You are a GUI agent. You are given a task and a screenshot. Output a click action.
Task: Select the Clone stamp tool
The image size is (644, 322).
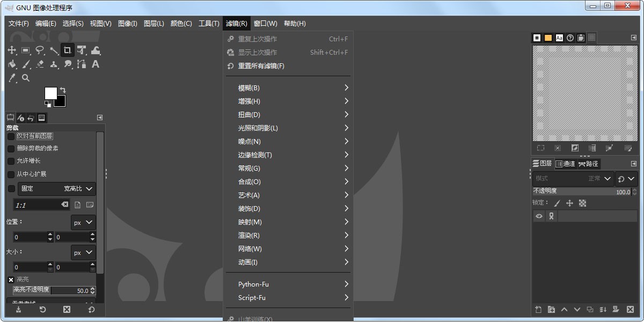tap(54, 64)
